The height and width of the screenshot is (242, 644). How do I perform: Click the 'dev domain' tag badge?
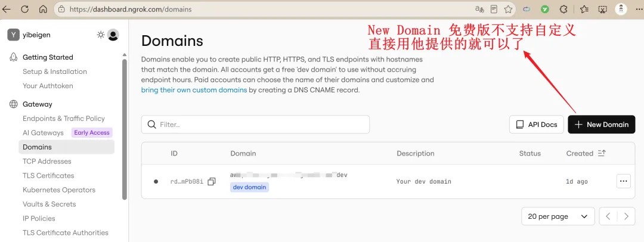(249, 187)
